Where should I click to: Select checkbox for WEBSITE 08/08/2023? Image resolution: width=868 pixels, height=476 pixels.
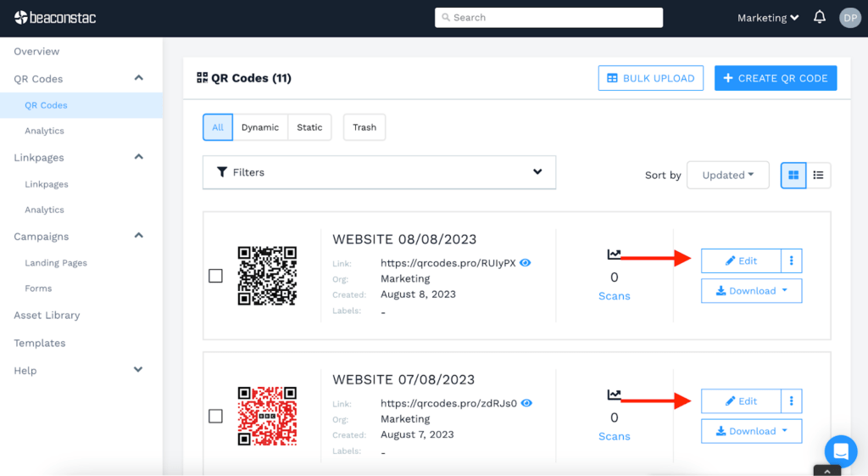pos(215,276)
